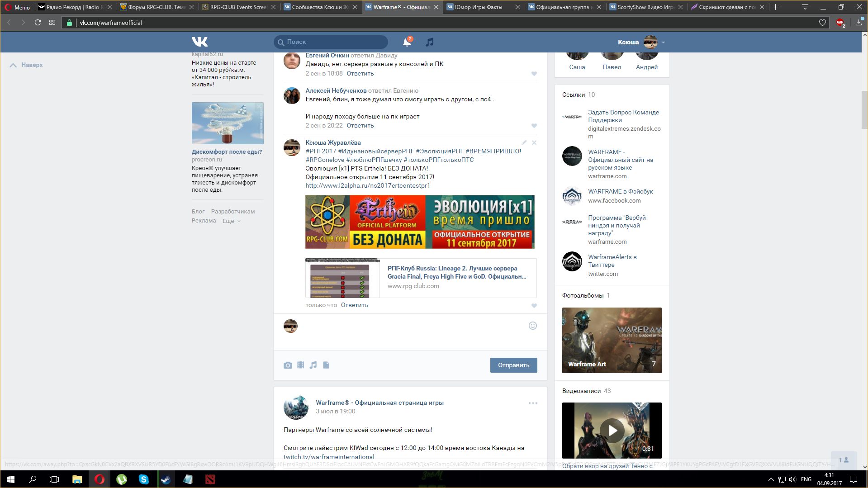868x488 pixels.
Task: Reload the page in browser toolbar
Action: click(x=38, y=23)
